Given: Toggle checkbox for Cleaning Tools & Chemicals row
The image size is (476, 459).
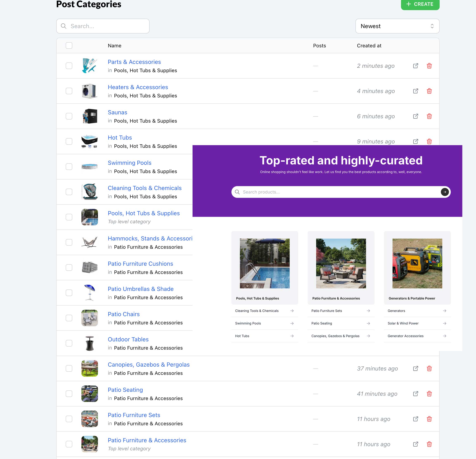Looking at the screenshot, I should pos(69,192).
